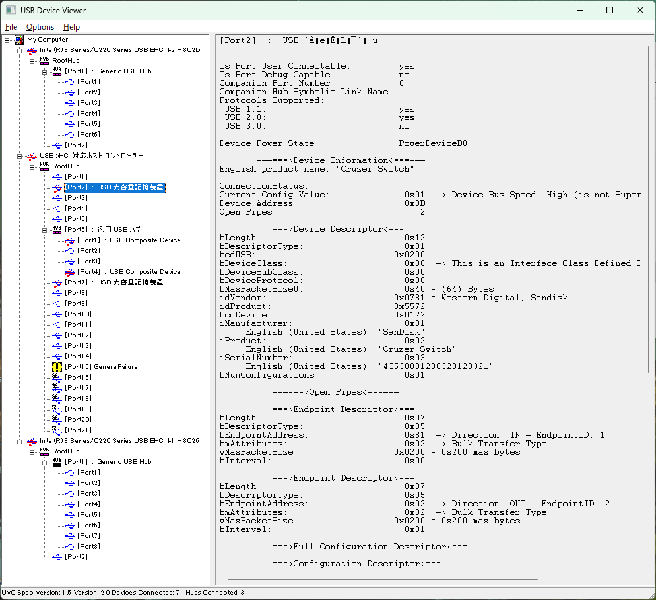The width and height of the screenshot is (656, 600).
Task: Click Generic USB Hub icon under EHCI #2
Action: click(x=57, y=461)
